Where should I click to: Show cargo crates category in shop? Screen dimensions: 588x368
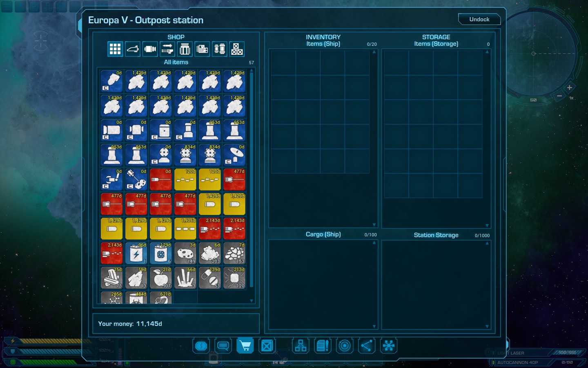tap(237, 49)
